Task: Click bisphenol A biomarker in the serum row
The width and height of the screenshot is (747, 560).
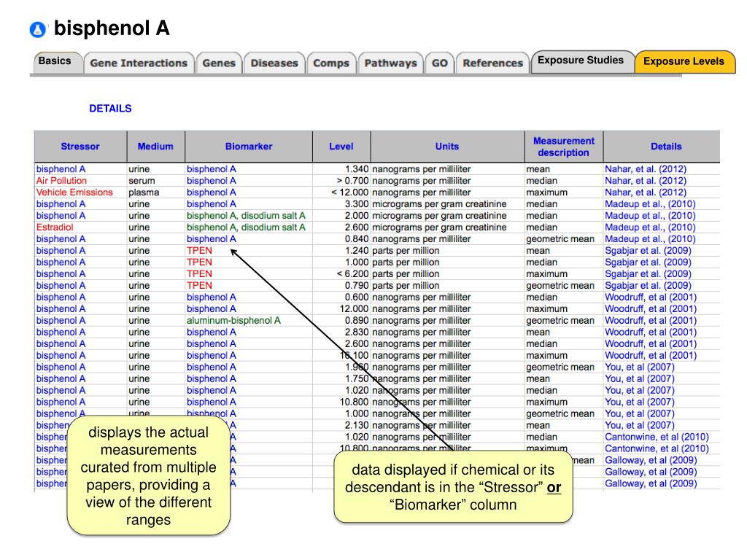Action: (211, 181)
